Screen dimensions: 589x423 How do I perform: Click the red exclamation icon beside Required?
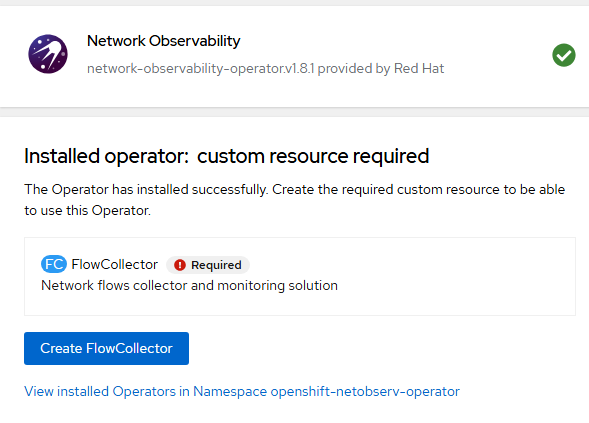click(180, 265)
